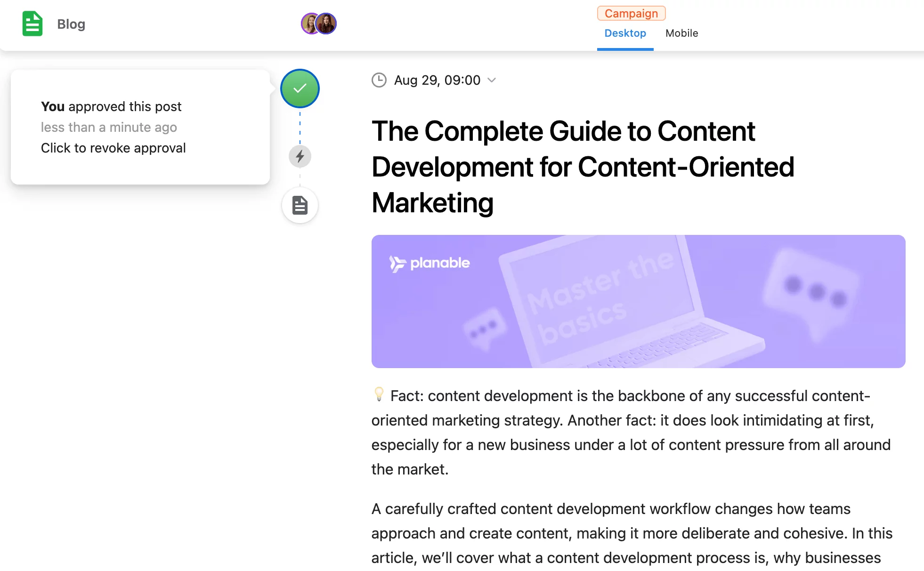Click the document/draft icon below lightning bolt
Viewport: 924px width, 571px height.
300,205
